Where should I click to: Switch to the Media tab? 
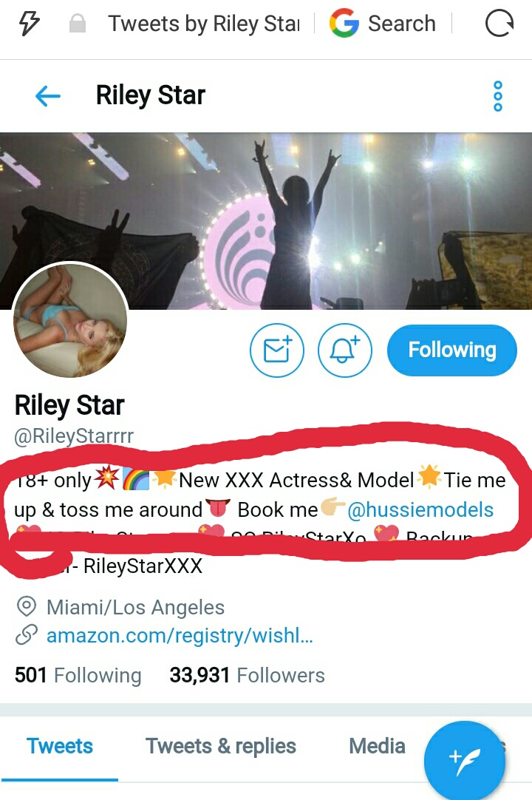coord(377,746)
